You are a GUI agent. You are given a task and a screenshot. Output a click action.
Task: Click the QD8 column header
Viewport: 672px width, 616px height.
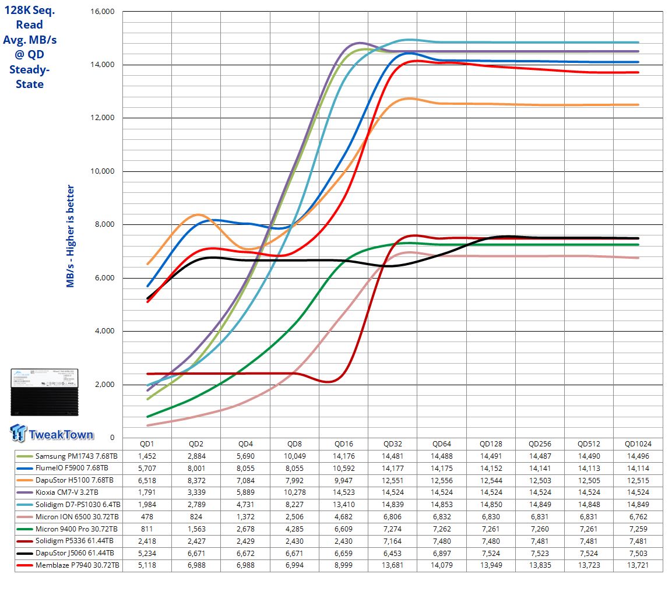294,444
